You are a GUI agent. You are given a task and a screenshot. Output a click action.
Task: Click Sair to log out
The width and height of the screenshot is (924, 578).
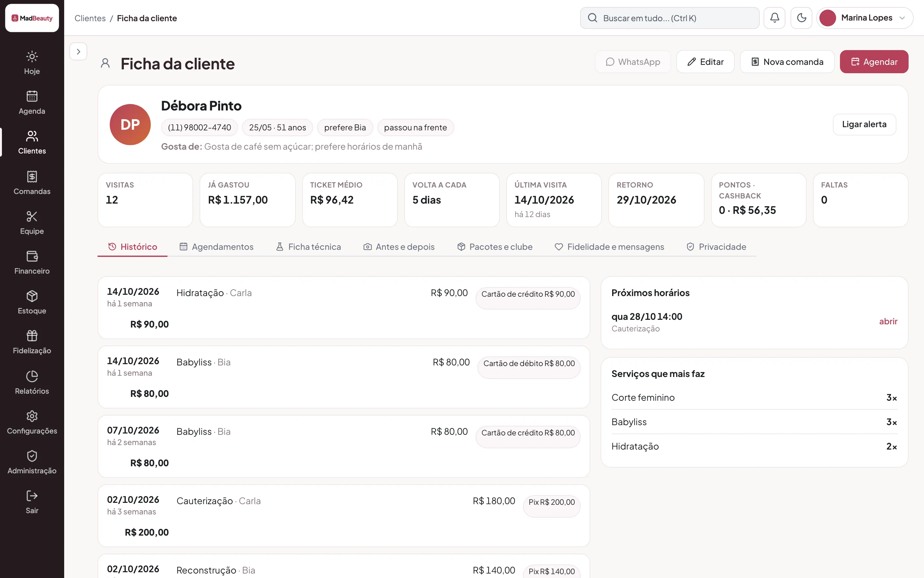(x=32, y=502)
